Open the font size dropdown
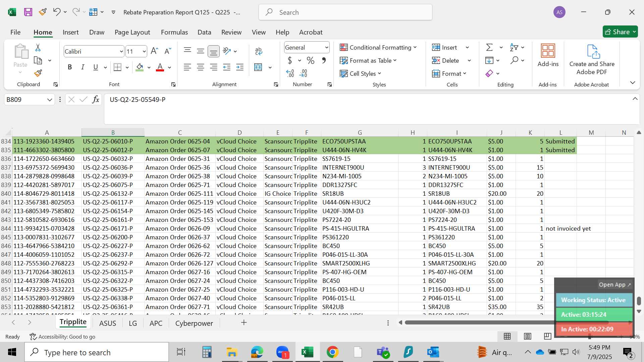The image size is (644, 362). point(144,51)
